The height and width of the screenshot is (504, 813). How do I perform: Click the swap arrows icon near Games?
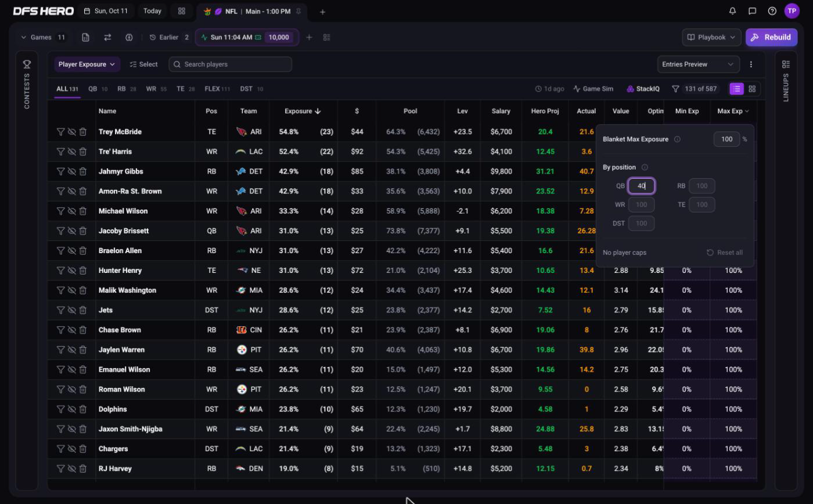[x=107, y=37]
